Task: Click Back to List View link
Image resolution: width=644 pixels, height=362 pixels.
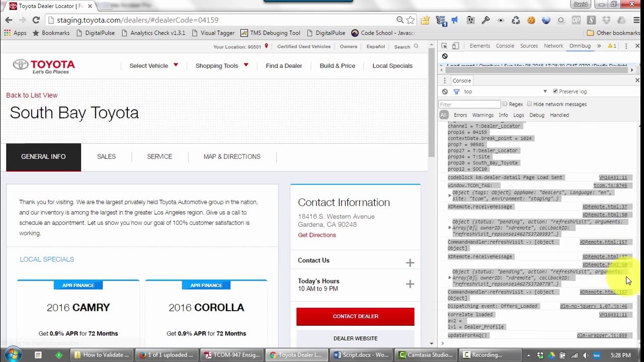Action: point(32,95)
